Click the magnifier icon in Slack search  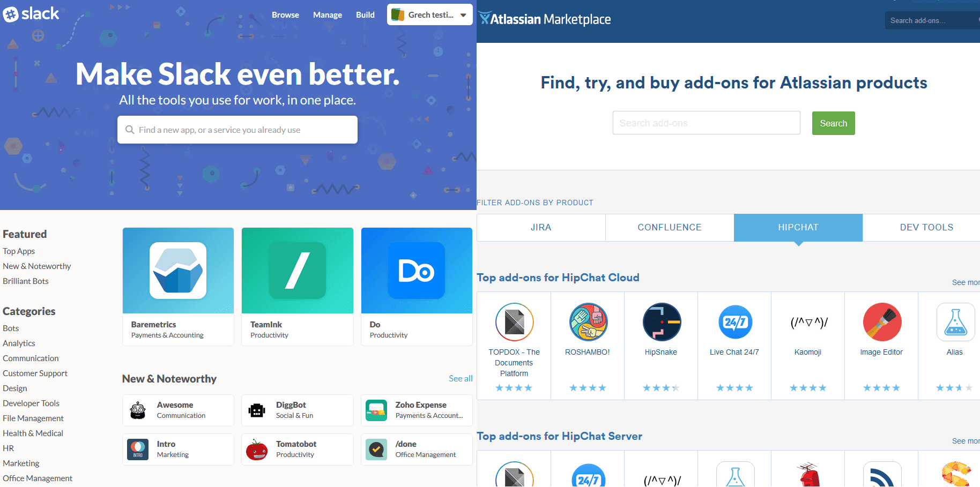pos(130,130)
